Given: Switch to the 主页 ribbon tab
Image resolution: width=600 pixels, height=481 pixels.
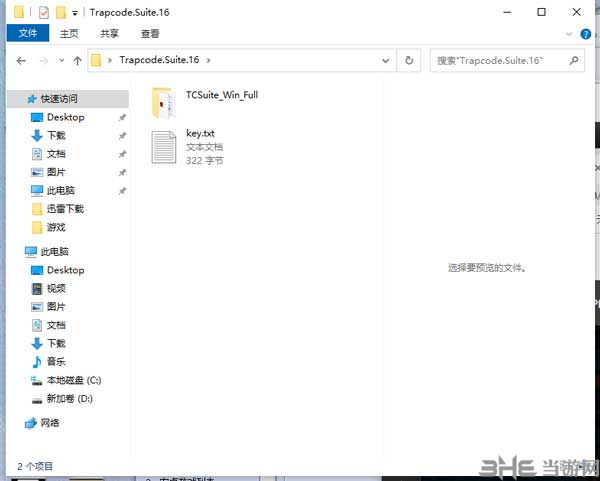Looking at the screenshot, I should point(69,34).
